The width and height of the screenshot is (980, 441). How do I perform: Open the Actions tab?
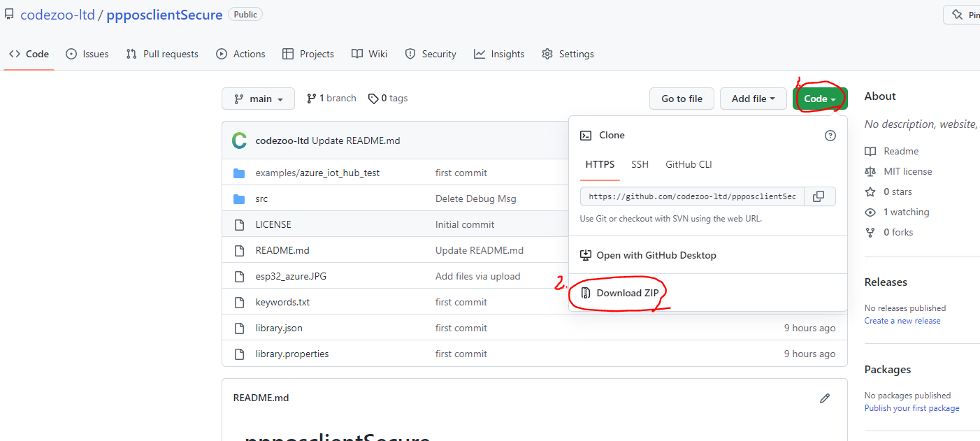(x=240, y=54)
